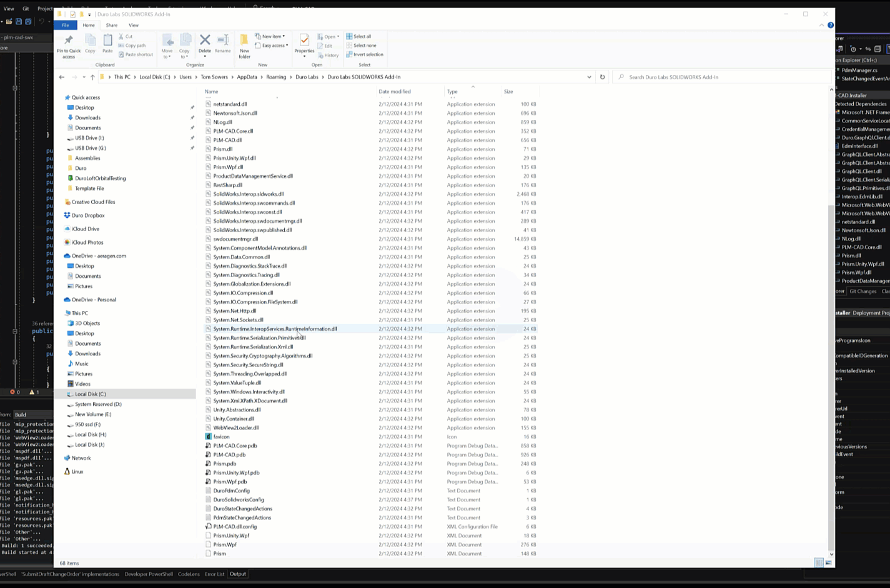Open the Git Changes tab
Viewport: 890px width, 588px height.
(x=863, y=291)
